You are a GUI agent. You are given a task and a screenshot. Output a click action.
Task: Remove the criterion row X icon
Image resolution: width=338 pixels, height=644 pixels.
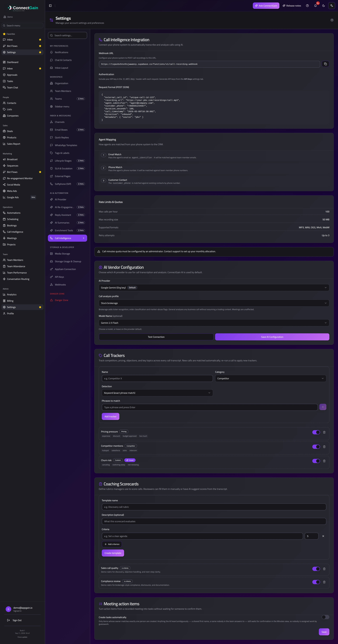pos(323,536)
